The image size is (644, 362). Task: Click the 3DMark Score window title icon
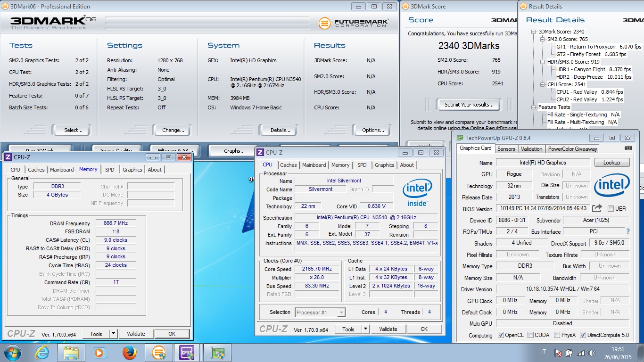click(x=405, y=7)
